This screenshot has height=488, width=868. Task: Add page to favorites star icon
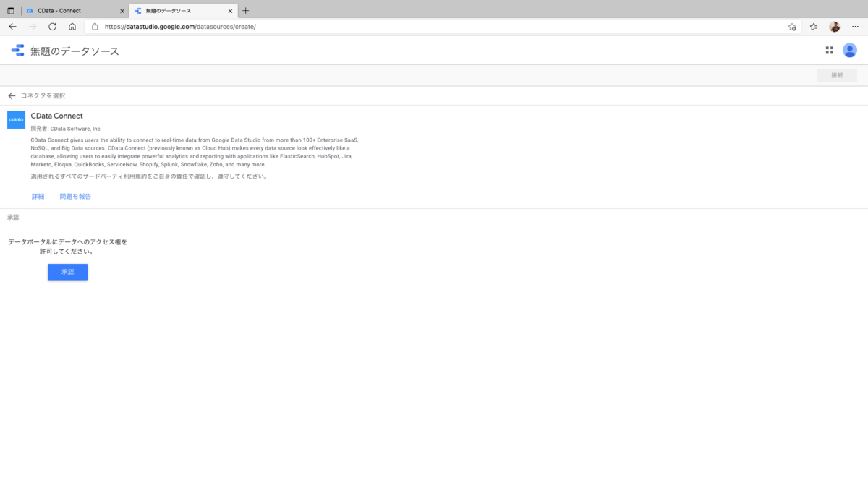pyautogui.click(x=792, y=27)
